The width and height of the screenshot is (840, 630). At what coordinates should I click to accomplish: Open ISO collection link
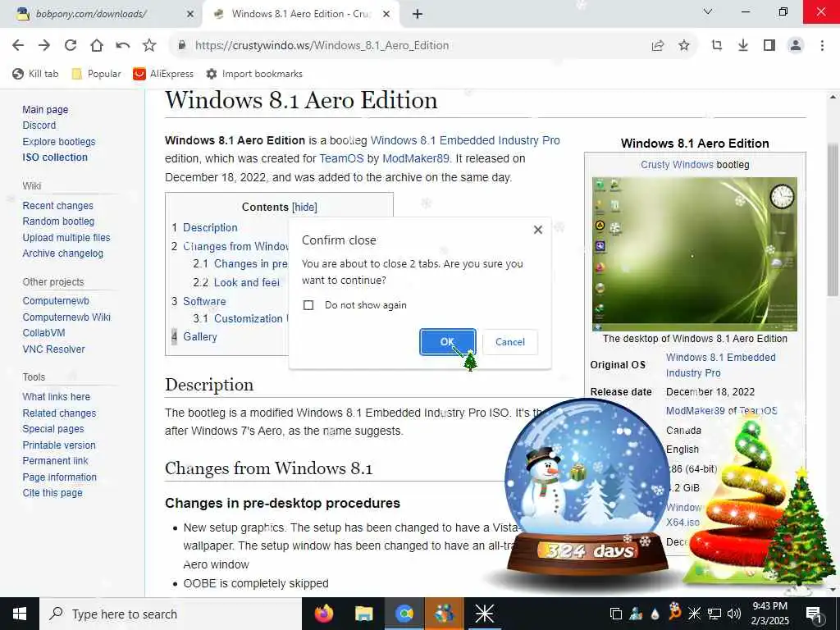(55, 157)
